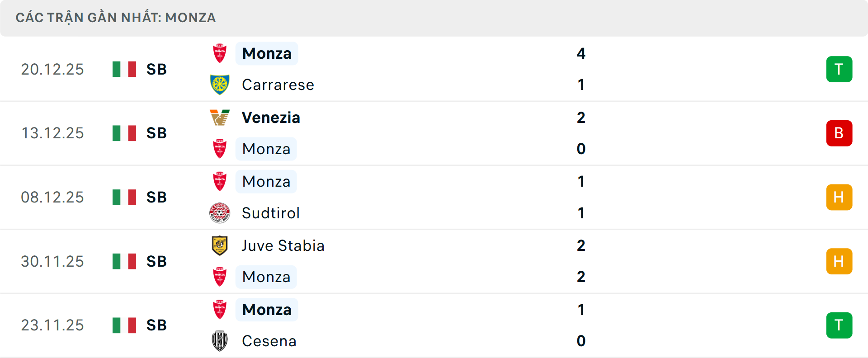Click the 'Các trận gần nhất: Monza' header
The image size is (868, 358).
coord(116,18)
